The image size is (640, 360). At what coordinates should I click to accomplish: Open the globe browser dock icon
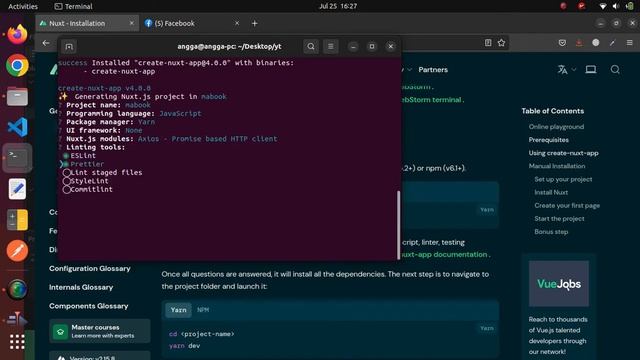point(17,289)
